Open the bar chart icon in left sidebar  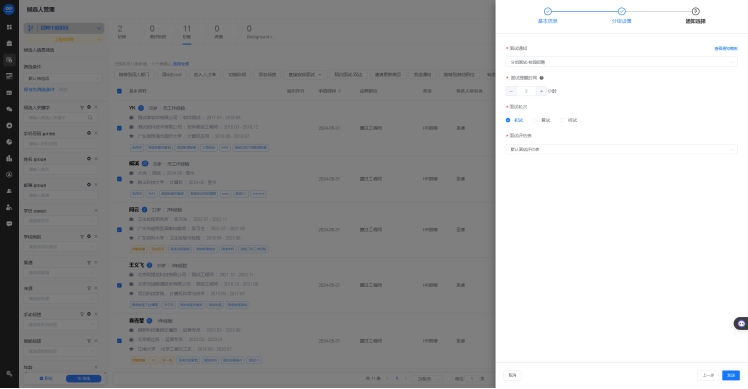pos(9,158)
